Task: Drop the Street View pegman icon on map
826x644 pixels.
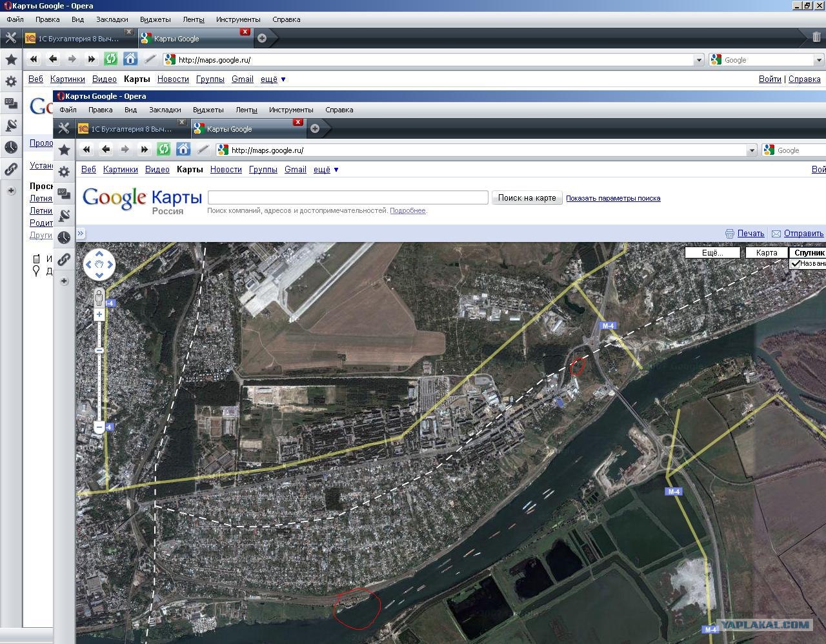Action: click(99, 298)
